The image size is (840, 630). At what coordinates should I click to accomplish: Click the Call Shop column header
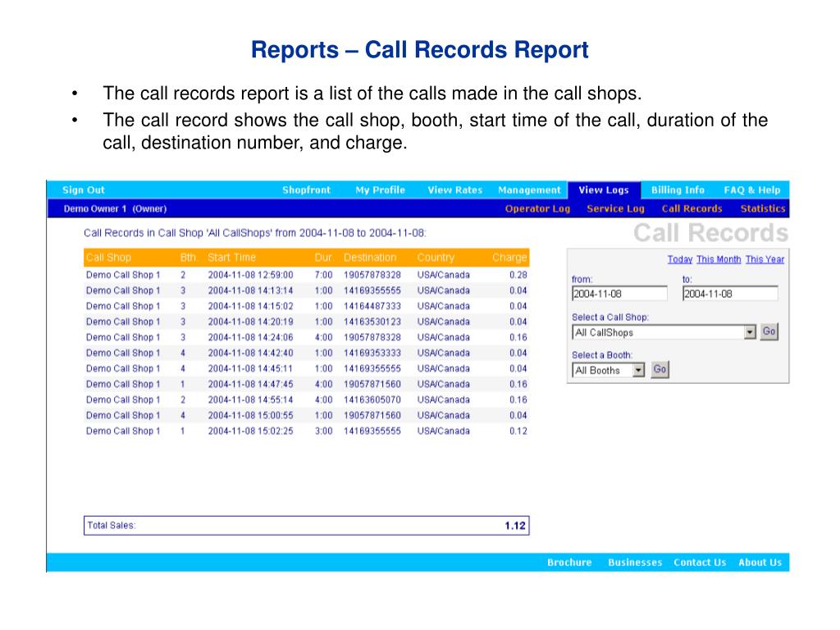tap(108, 257)
